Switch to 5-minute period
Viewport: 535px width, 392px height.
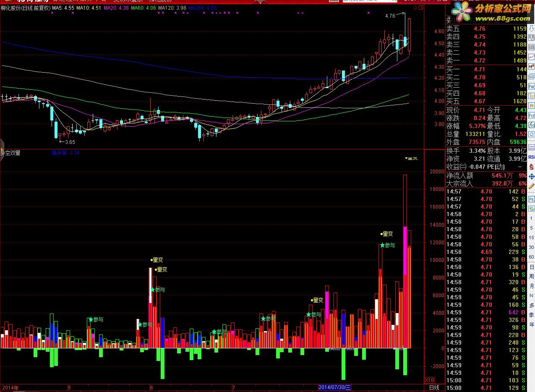[532, 228]
